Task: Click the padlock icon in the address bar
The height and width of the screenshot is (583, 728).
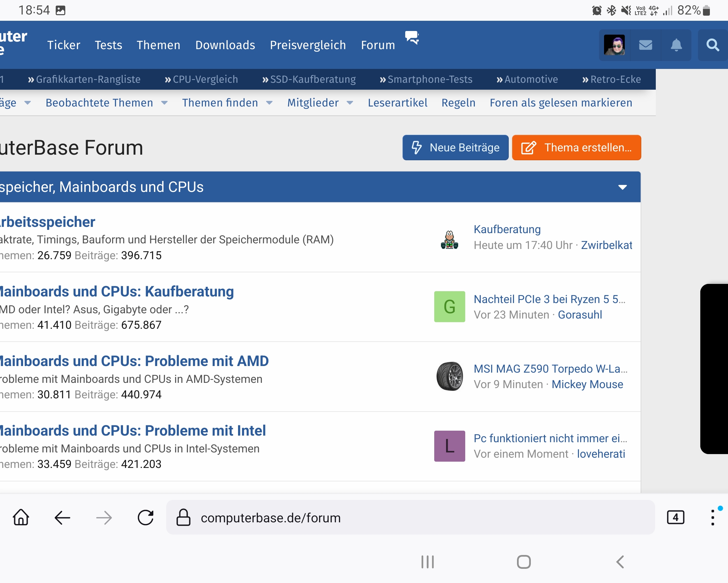Action: tap(183, 518)
